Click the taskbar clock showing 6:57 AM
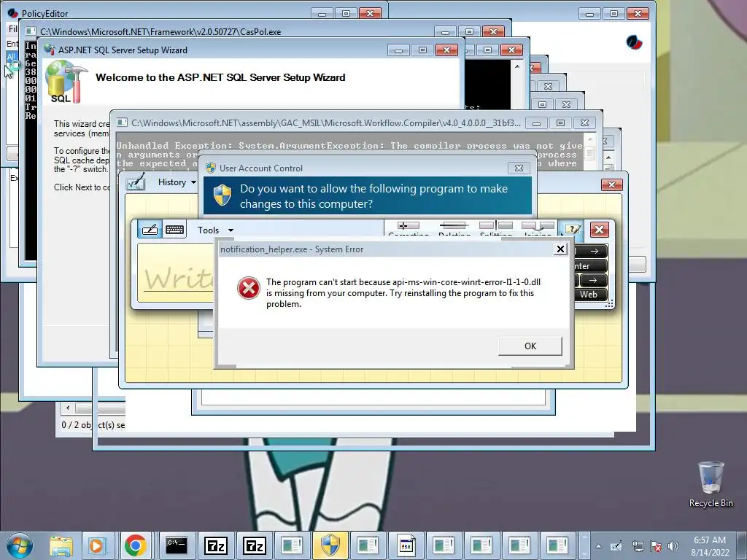This screenshot has width=747, height=560. [710, 545]
